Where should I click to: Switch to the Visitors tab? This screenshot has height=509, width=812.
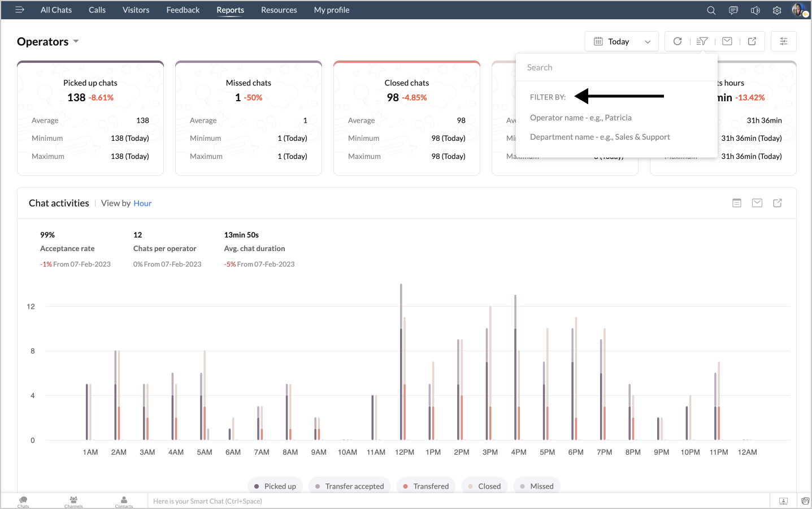tap(136, 10)
